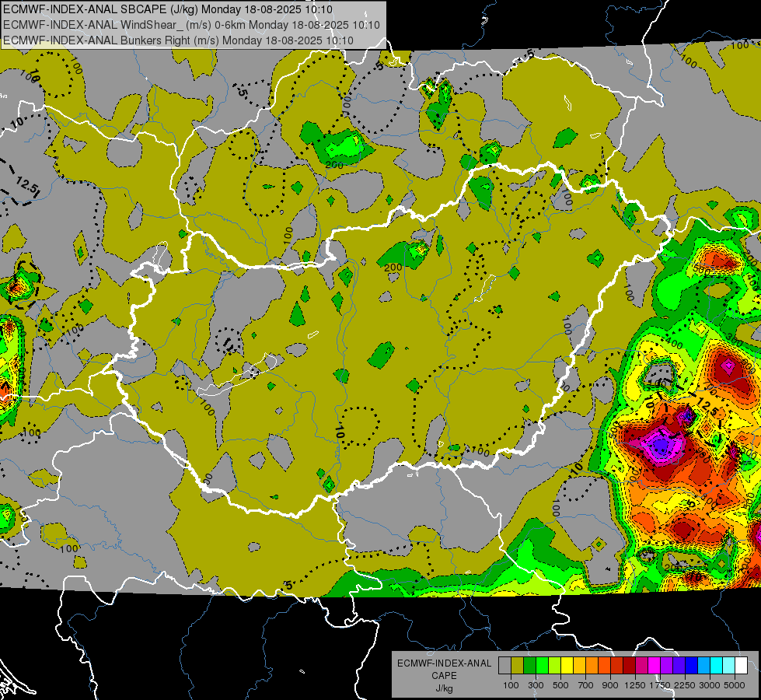
Task: Click the Bunkers Right (m/s) title line
Action: click(x=178, y=40)
